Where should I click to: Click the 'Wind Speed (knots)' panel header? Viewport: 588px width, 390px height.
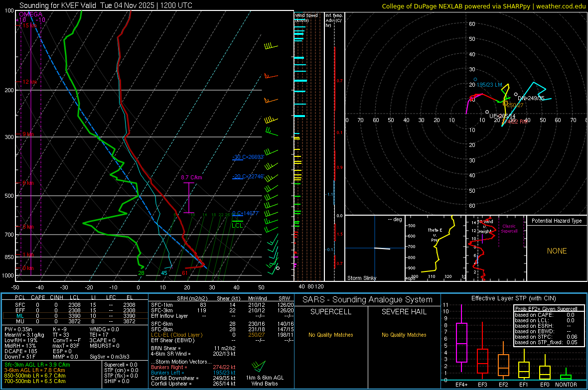click(x=306, y=17)
